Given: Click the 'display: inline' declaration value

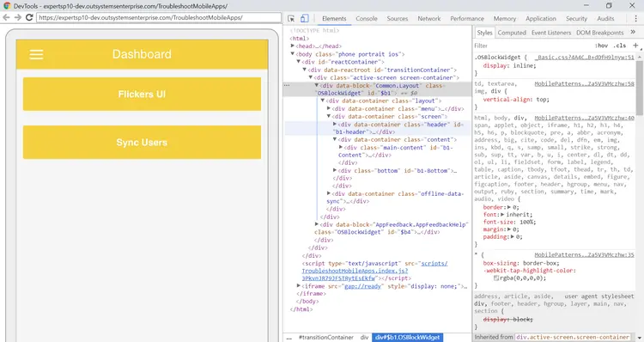Looking at the screenshot, I should 524,66.
